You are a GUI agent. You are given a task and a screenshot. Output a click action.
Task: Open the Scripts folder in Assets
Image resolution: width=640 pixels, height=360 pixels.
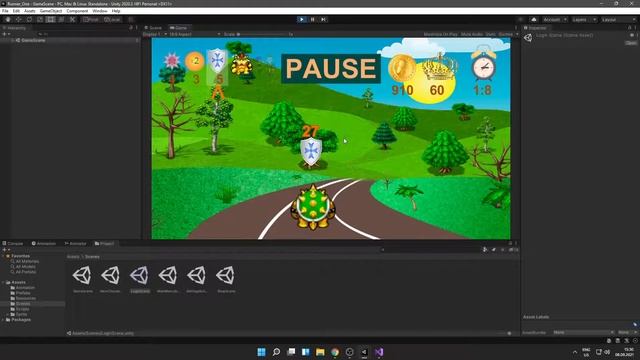point(22,309)
